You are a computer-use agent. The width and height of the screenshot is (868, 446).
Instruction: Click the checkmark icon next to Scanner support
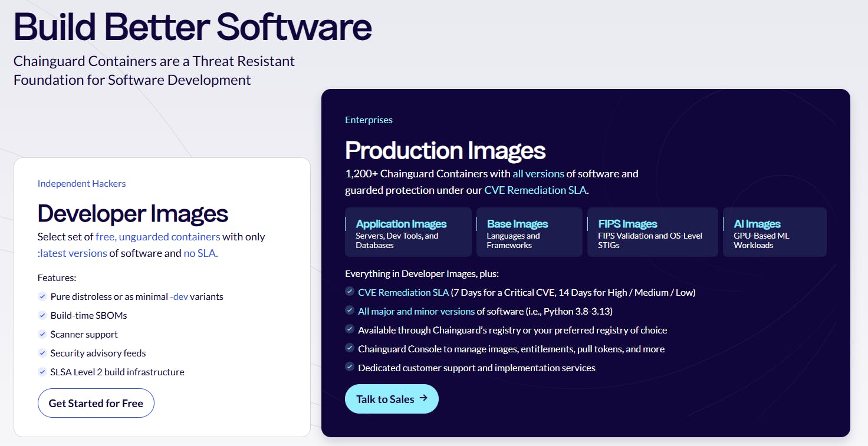pyautogui.click(x=42, y=334)
